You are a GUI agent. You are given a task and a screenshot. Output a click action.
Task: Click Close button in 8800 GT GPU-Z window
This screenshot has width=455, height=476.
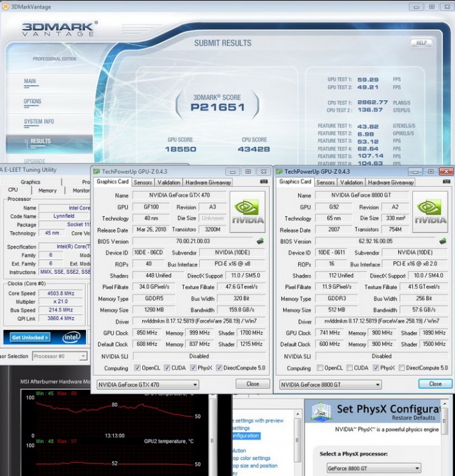click(435, 383)
